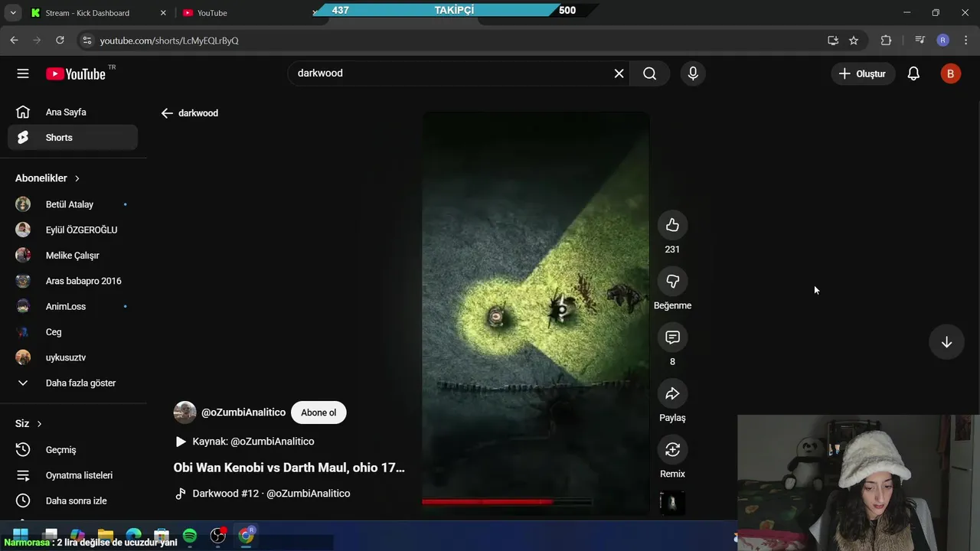980x551 pixels.
Task: Click the Short title Obi Wan Kenobi
Action: click(289, 468)
